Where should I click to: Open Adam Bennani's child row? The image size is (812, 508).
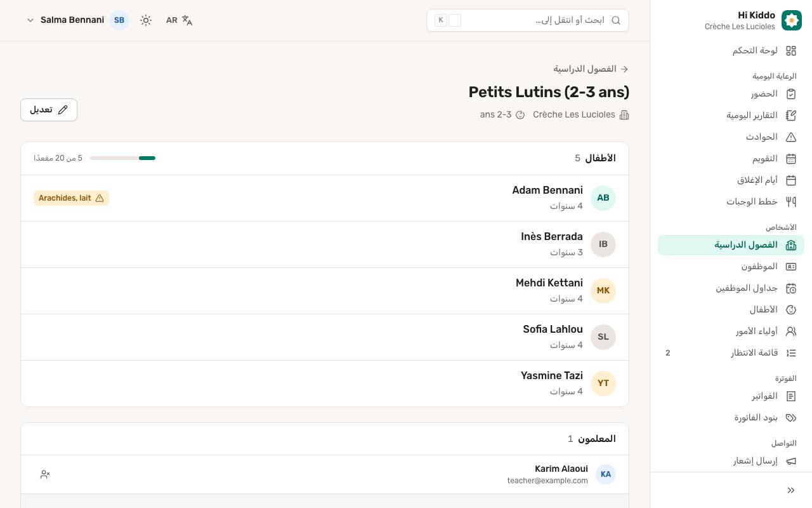tap(325, 198)
